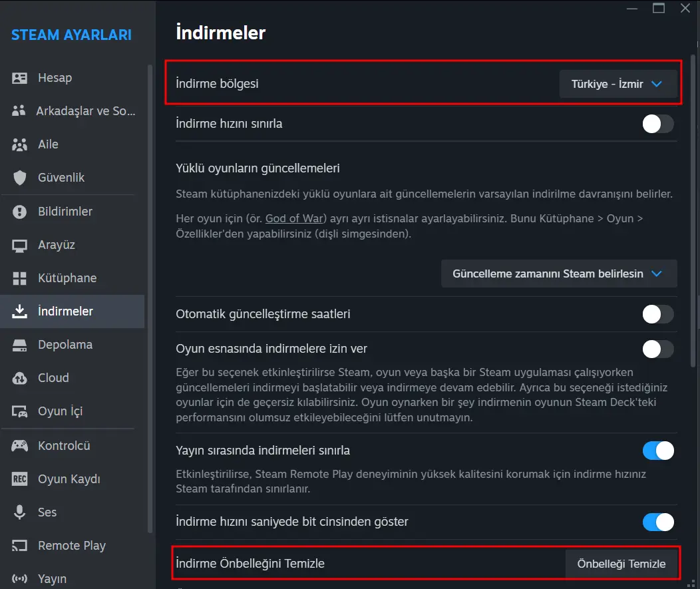Click the Bildirimler alert icon
Screen dimensions: 700x589
[19, 212]
